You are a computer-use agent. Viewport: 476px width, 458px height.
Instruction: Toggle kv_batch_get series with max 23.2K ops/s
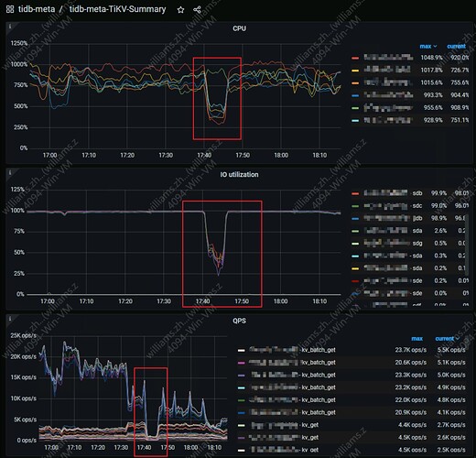tap(292, 387)
